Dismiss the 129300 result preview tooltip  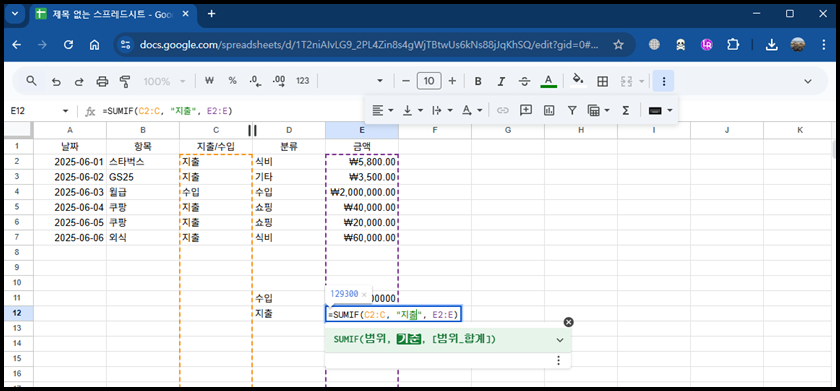pos(364,294)
